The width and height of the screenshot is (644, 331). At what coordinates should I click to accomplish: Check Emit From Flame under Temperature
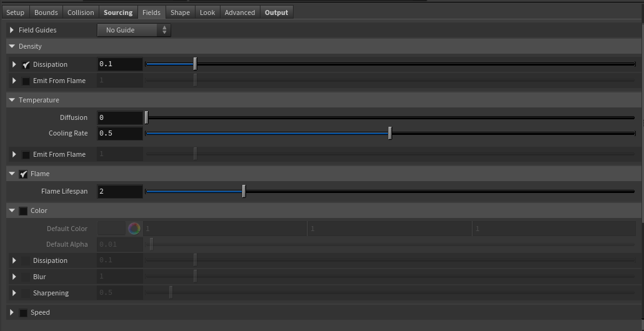coord(26,155)
